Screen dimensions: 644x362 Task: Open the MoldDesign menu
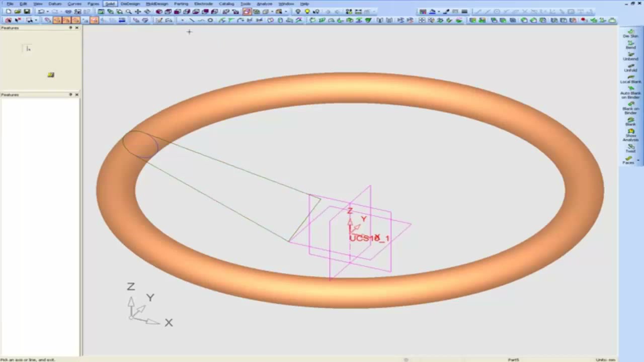[x=156, y=4]
